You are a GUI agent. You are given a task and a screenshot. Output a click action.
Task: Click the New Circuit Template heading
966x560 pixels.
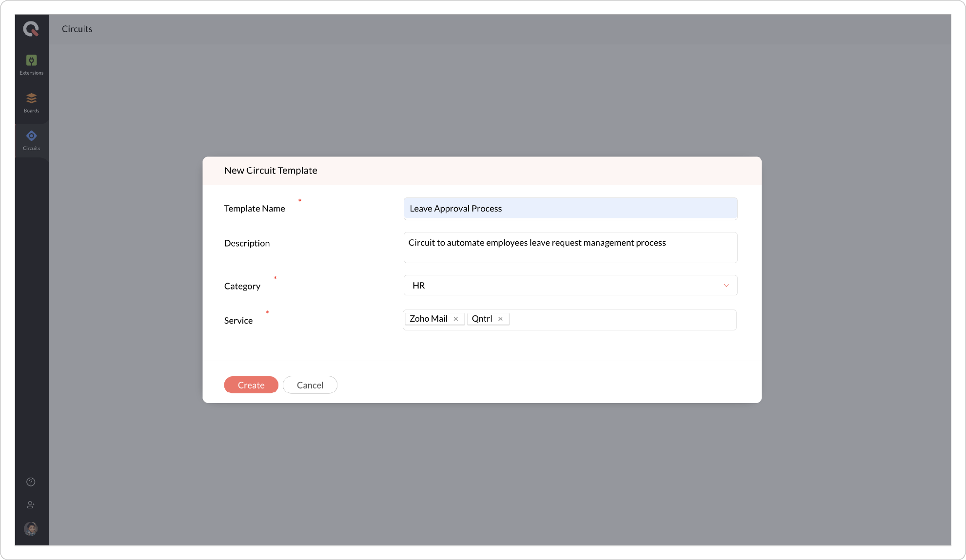[x=271, y=171]
